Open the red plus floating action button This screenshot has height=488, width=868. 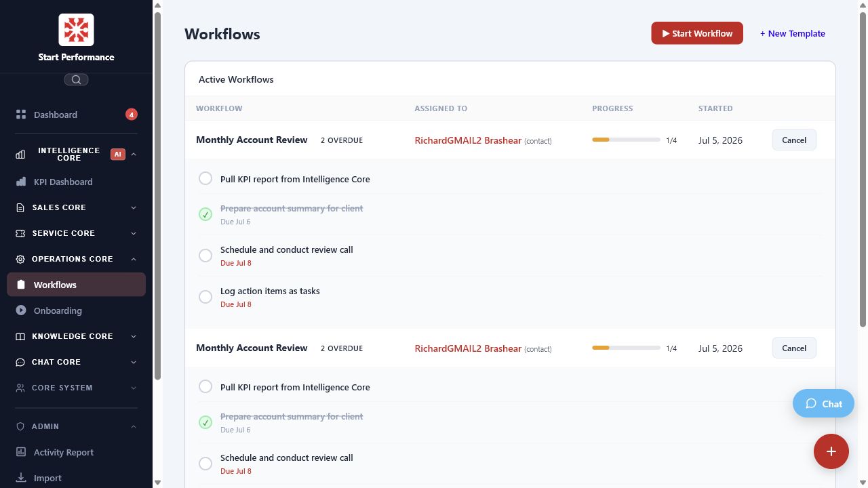(x=831, y=451)
